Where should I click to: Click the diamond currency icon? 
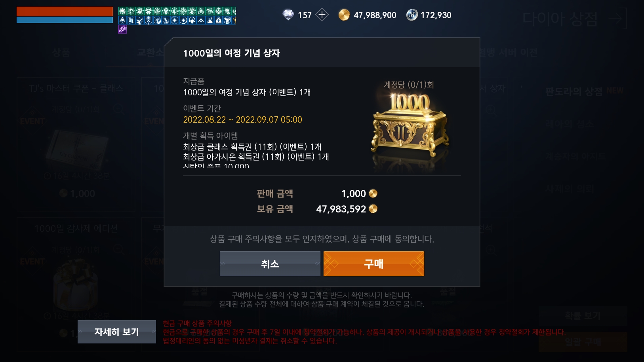pyautogui.click(x=288, y=15)
